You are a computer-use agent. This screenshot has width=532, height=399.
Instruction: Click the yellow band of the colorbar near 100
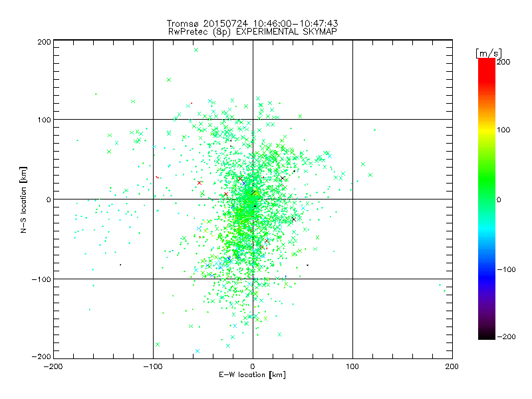click(x=487, y=130)
